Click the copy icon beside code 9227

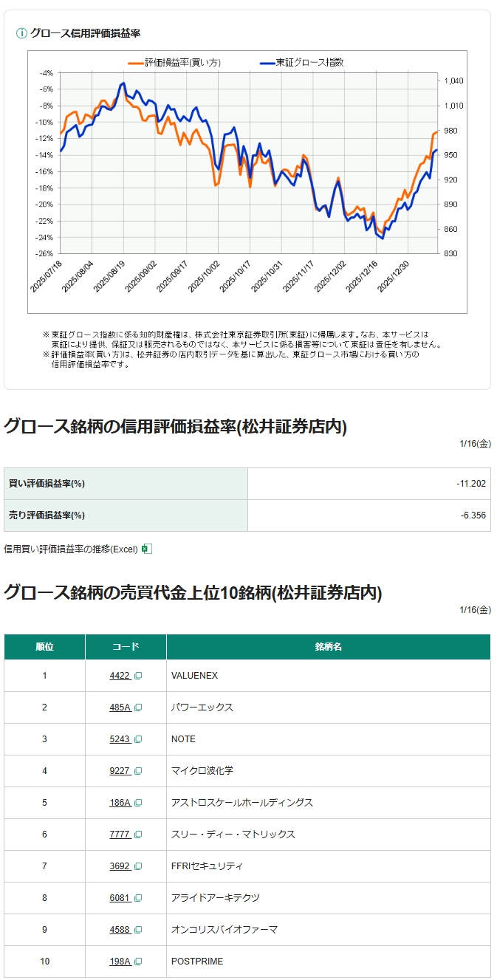tap(138, 771)
